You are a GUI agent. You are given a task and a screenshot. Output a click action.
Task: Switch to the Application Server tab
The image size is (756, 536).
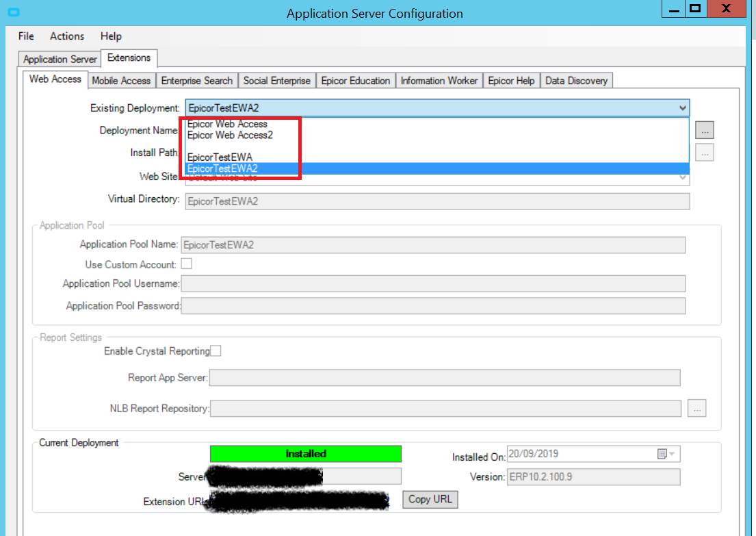pos(60,60)
